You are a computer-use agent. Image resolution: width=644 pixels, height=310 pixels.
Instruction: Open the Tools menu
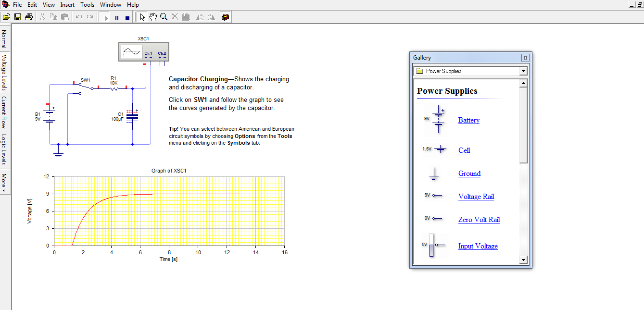tap(87, 4)
